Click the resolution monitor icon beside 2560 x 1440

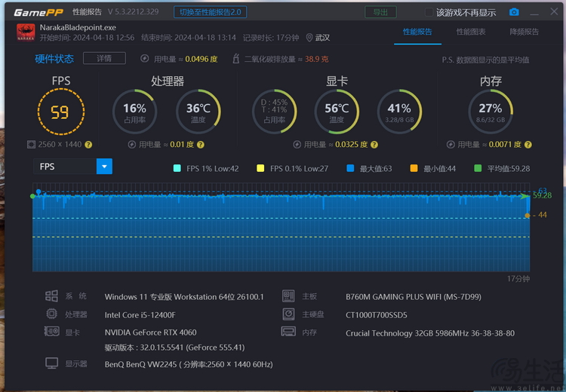point(31,145)
